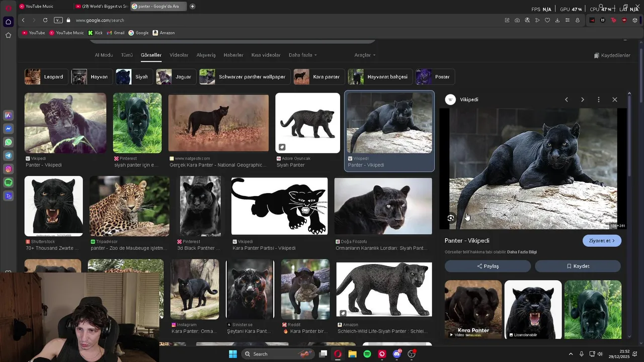Open Instagram in the sidebar
Viewport: 644px width, 362px height.
[x=9, y=169]
